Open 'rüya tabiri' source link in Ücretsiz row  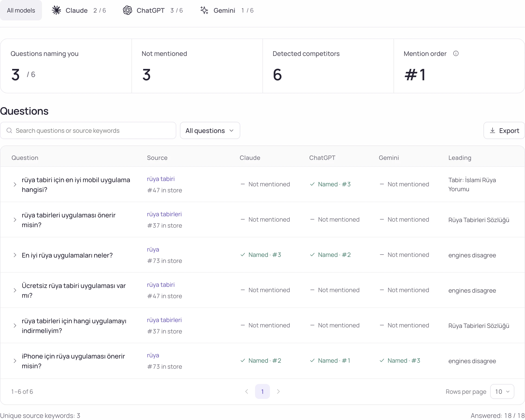[161, 285]
